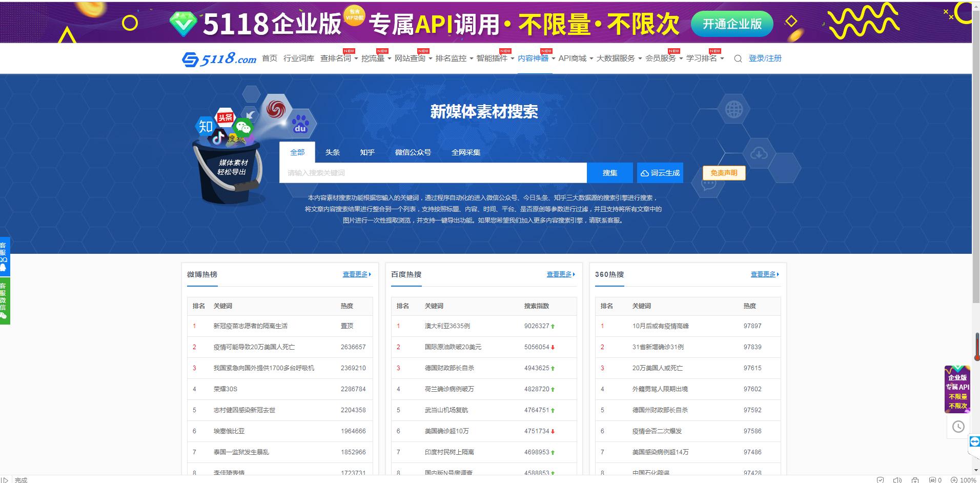Open 澳大利亚3635例 in 百度热搜
This screenshot has height=483, width=980.
click(x=447, y=326)
